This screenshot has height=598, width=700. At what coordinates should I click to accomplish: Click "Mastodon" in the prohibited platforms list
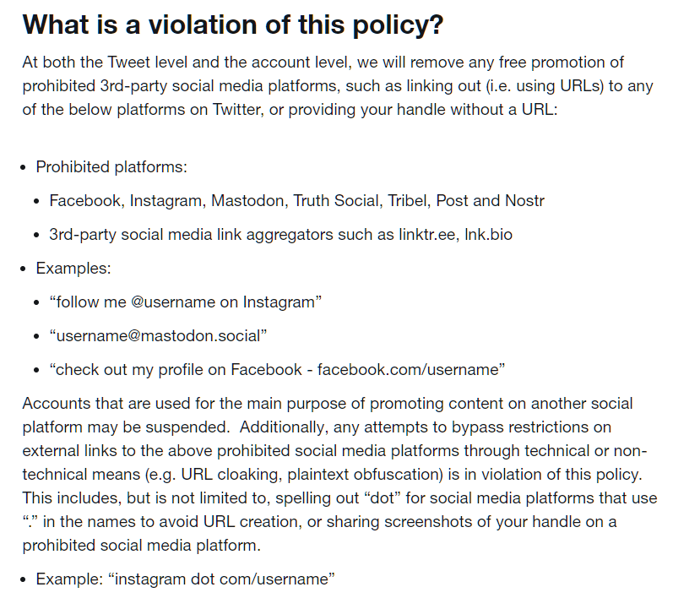pos(247,200)
